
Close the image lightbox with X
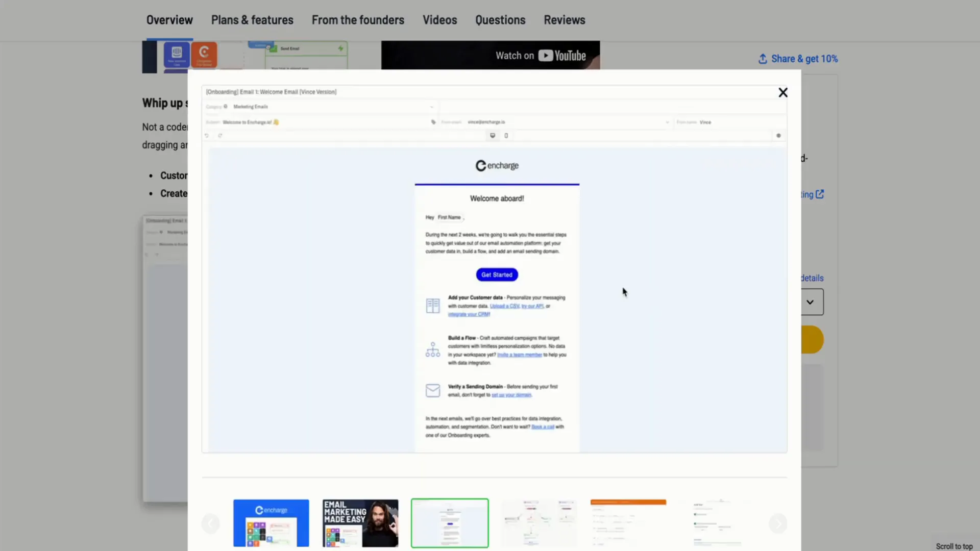click(x=782, y=92)
